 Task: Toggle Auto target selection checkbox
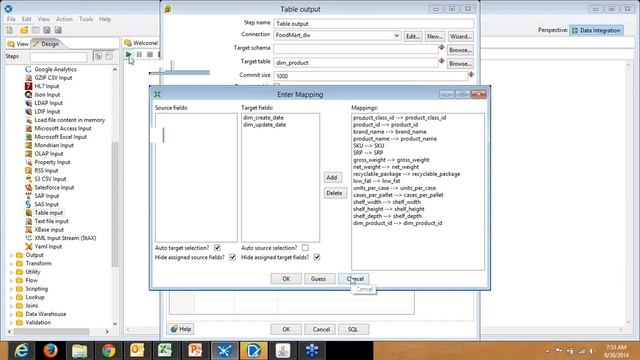[217, 248]
